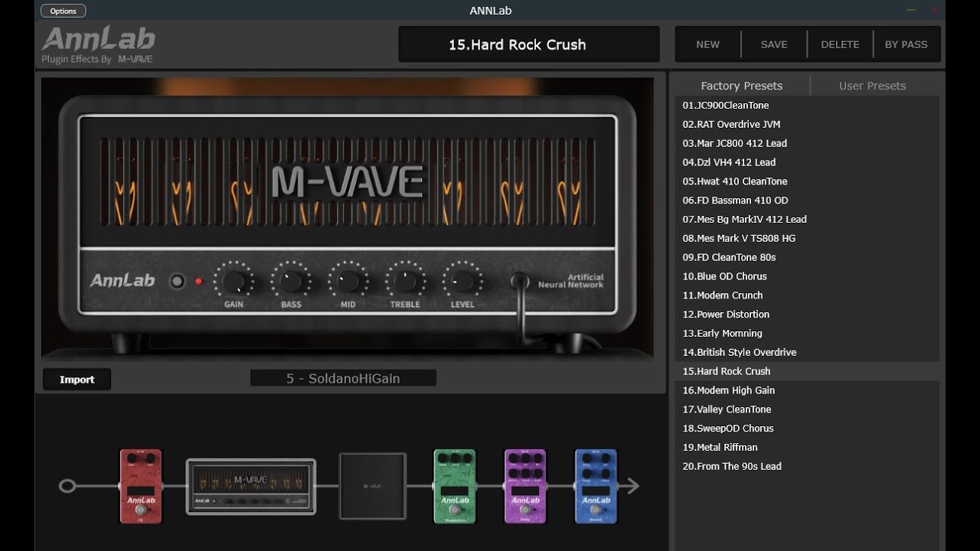Select preset 09.FD CleanTone 80s
The width and height of the screenshot is (980, 551).
coord(807,257)
